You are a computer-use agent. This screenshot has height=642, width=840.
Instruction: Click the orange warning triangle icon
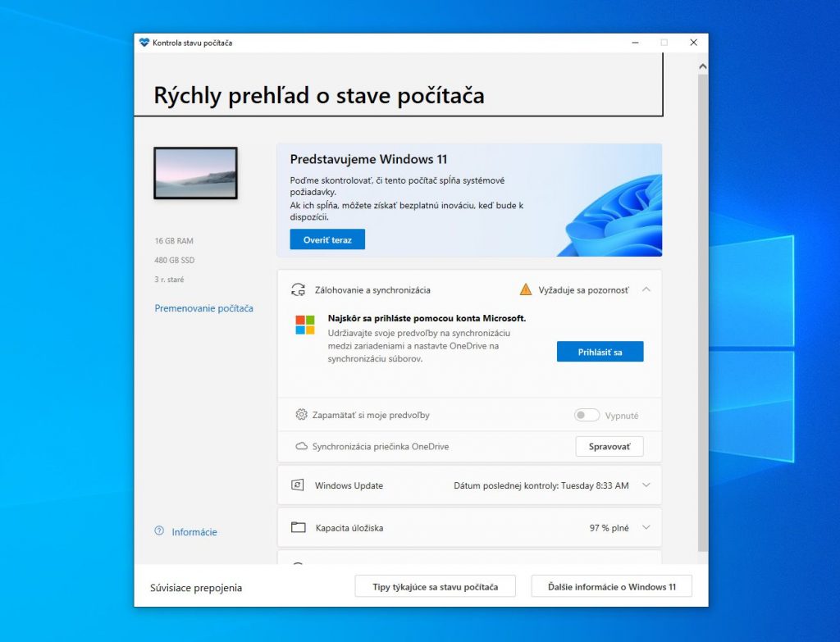(526, 289)
